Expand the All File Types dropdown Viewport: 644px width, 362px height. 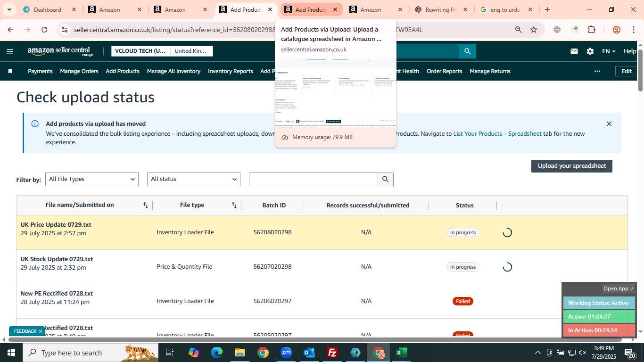(x=92, y=179)
